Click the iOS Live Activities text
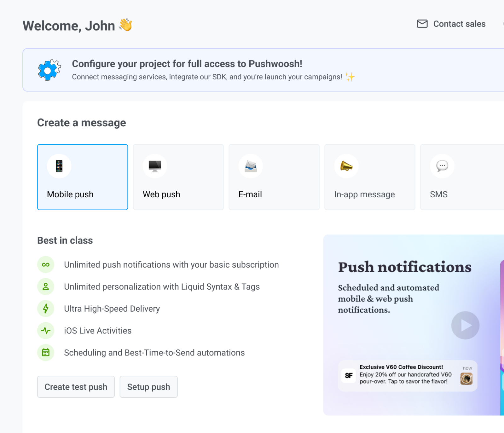 (98, 331)
